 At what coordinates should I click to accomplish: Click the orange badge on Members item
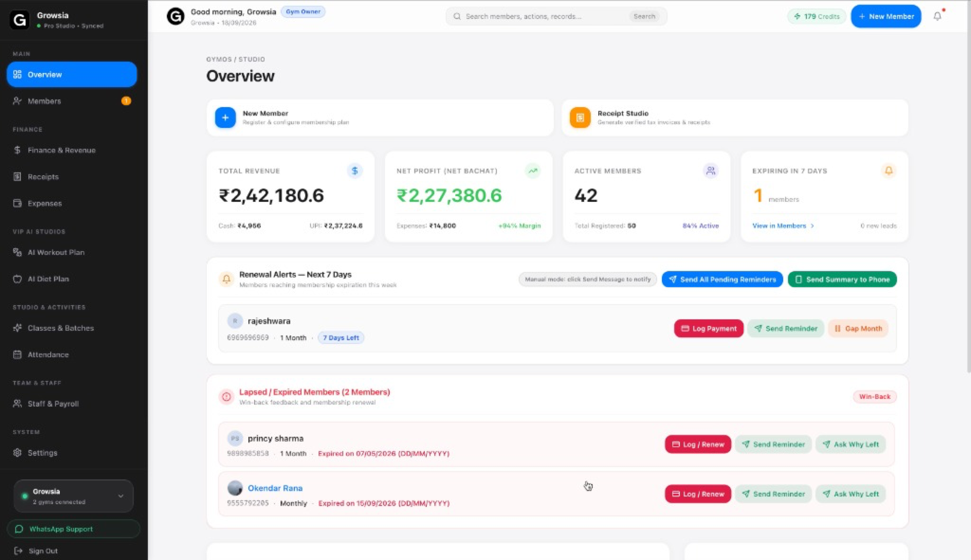point(126,100)
